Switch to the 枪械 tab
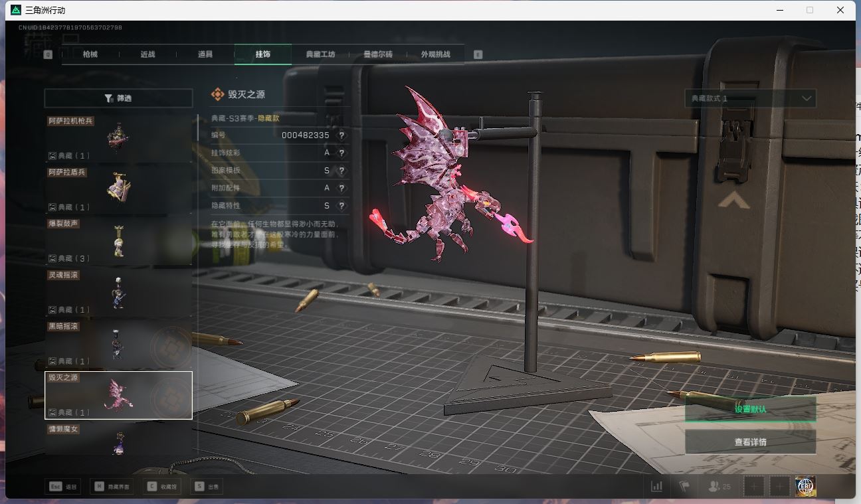This screenshot has height=504, width=861. tap(90, 54)
